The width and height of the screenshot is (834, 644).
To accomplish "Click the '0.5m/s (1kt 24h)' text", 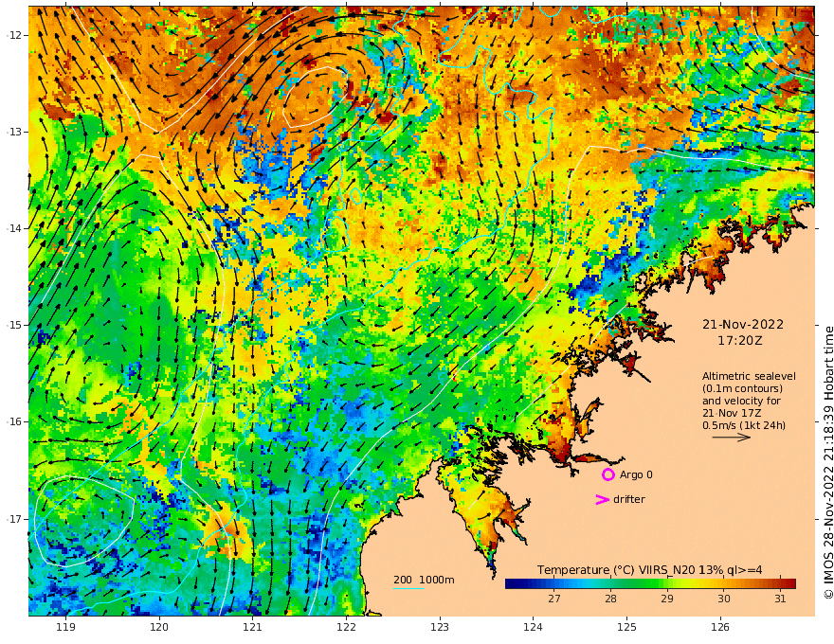I will 744,425.
